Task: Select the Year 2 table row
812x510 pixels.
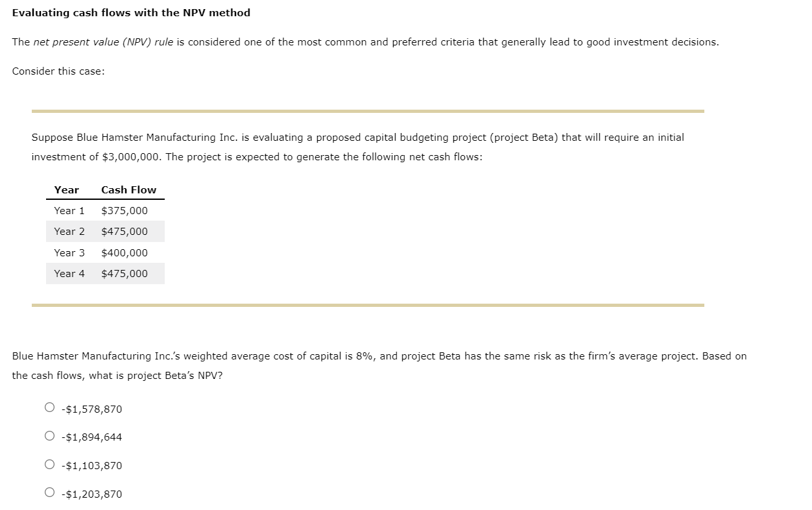Action: coord(104,231)
